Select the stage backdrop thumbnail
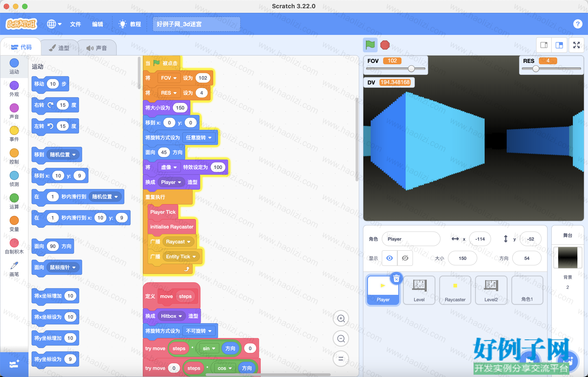The height and width of the screenshot is (377, 588). pos(567,258)
